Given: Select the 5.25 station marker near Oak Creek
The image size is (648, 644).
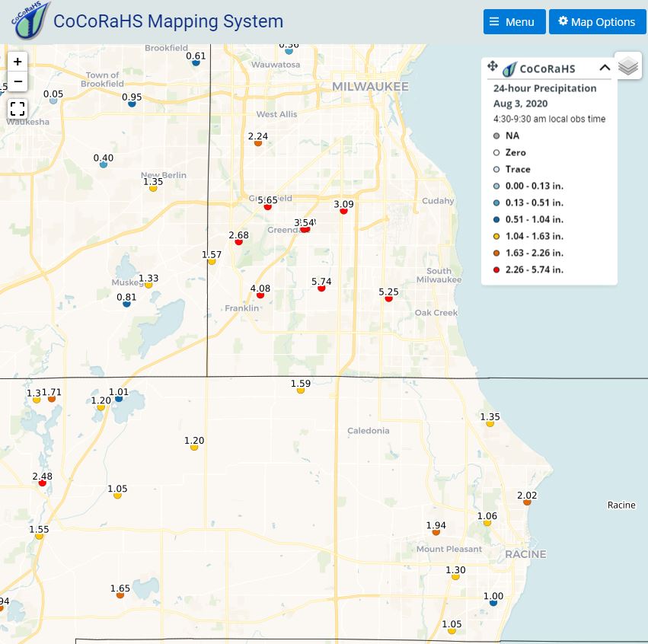Looking at the screenshot, I should coord(388,298).
